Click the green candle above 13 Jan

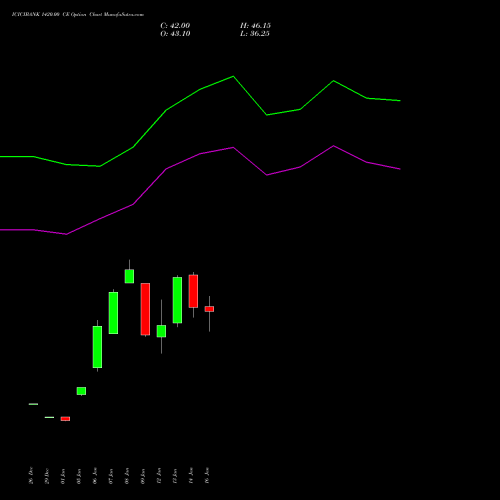pos(177,300)
